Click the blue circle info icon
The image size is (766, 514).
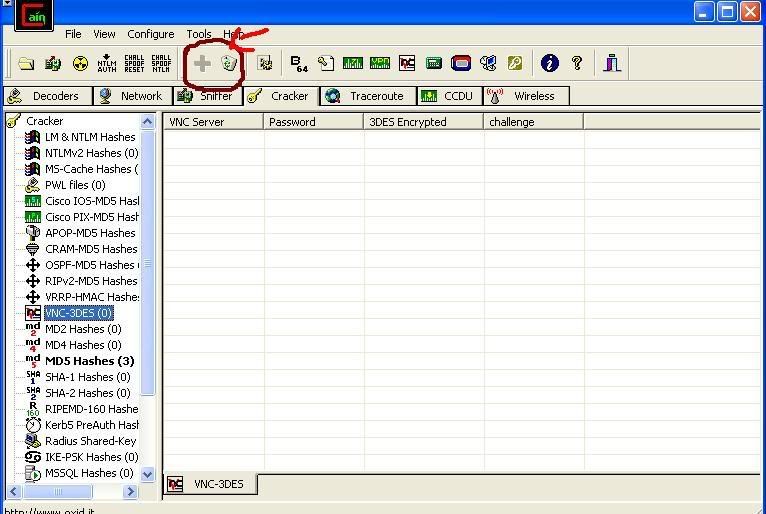coord(550,63)
